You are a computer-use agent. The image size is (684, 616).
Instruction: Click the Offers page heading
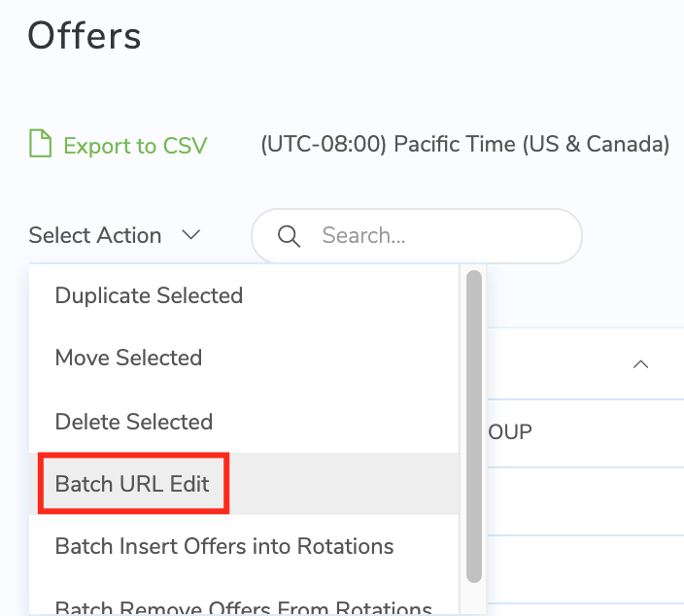tap(85, 36)
